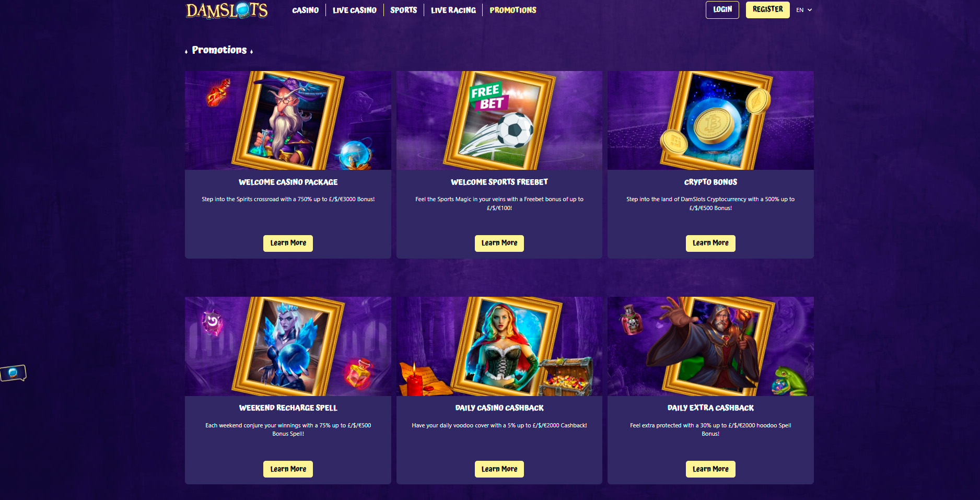Open the Bitcoin crystal ball image
This screenshot has height=500, width=980.
click(x=710, y=120)
